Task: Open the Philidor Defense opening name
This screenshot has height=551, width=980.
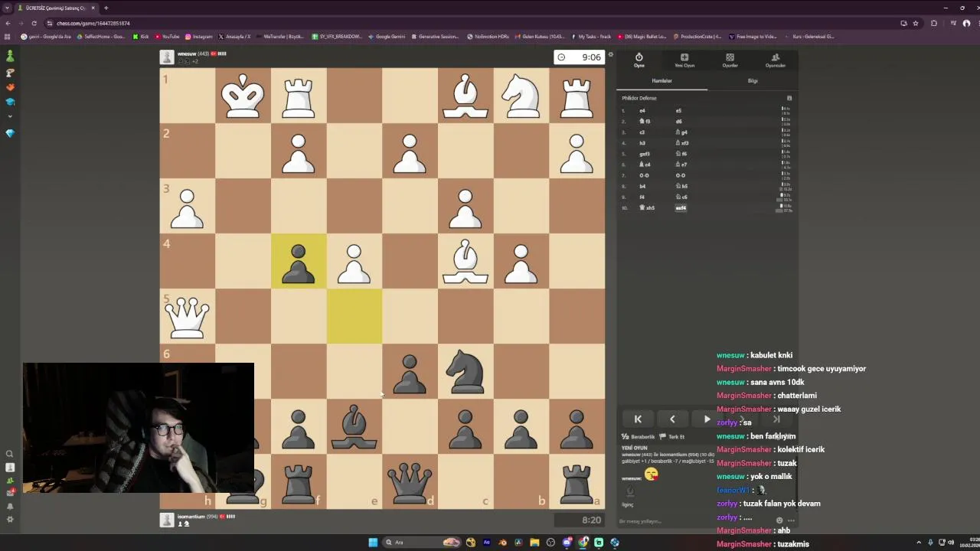Action: tap(639, 98)
